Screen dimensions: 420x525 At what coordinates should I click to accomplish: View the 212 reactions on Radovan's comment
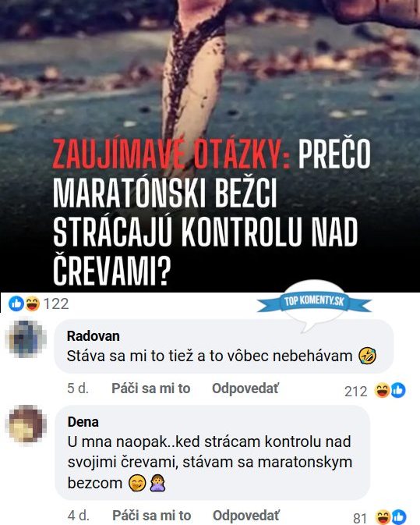tap(356, 391)
